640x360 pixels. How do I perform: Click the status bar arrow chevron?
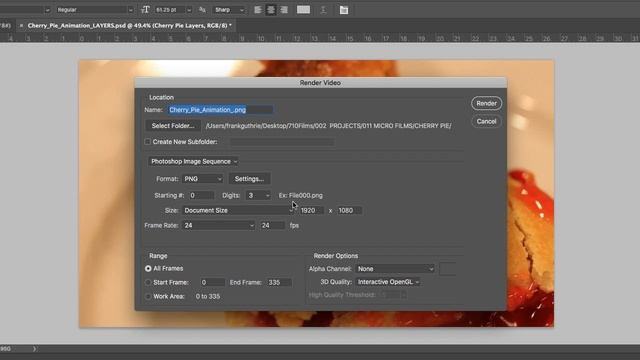pos(34,349)
